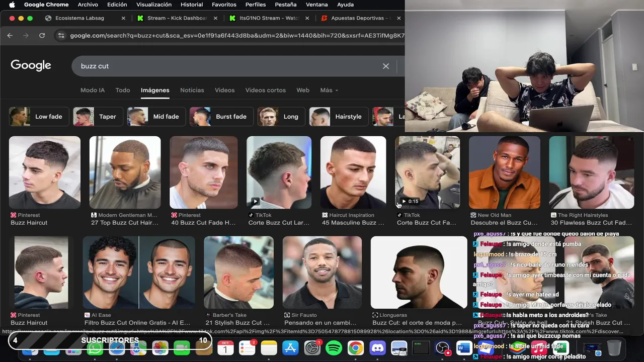Close the Apuestas Deportivas tab
The image size is (644, 362).
(x=399, y=18)
